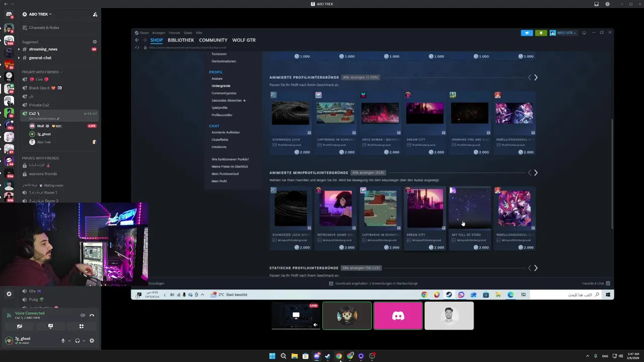Open Discord direct messages home
Image resolution: width=644 pixels, height=362 pixels.
pyautogui.click(x=9, y=14)
